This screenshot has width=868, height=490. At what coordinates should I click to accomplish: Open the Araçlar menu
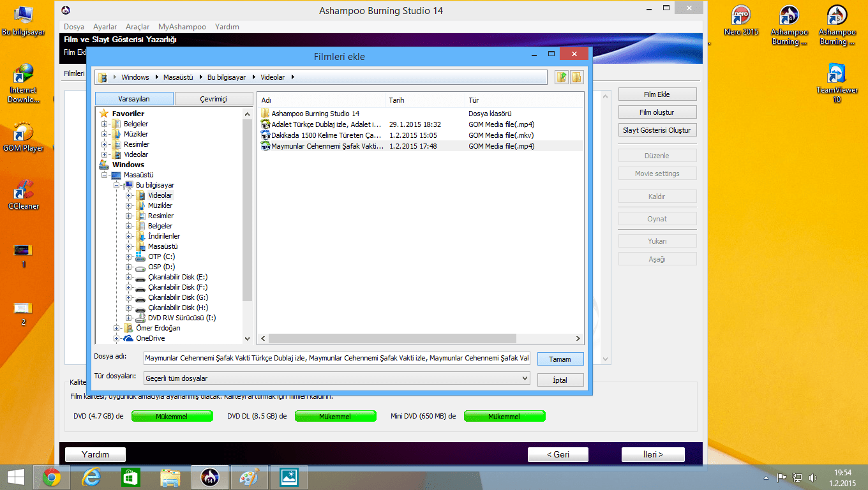click(x=137, y=27)
